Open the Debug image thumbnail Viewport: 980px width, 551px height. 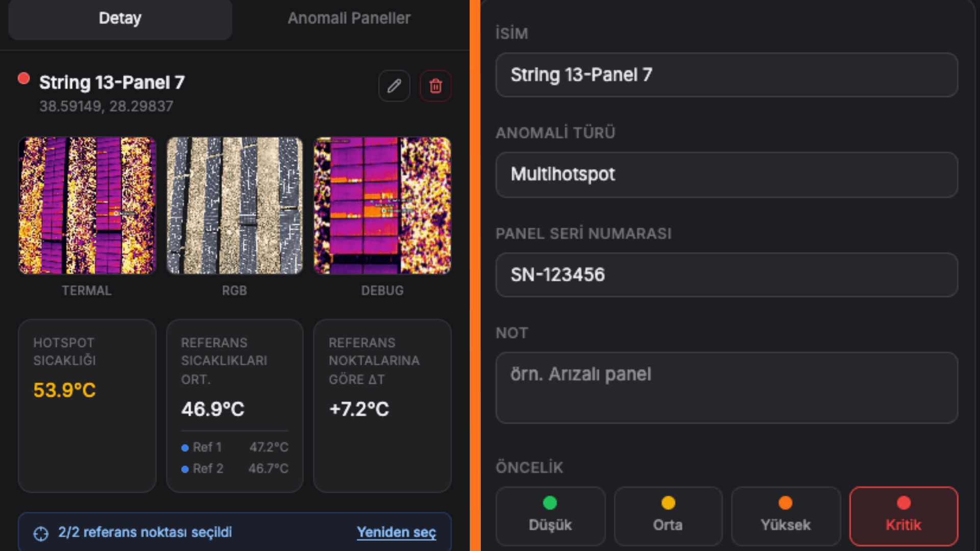(382, 205)
